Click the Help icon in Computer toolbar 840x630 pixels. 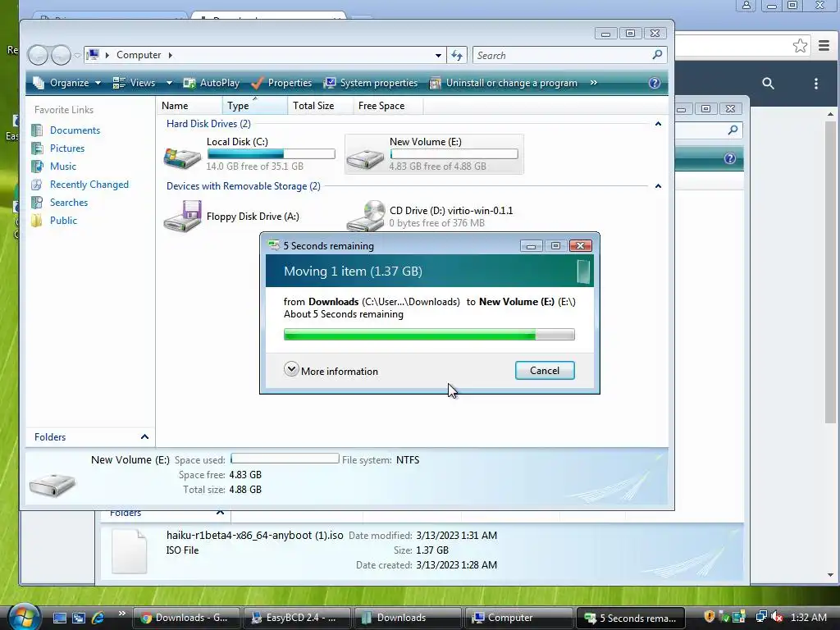[654, 83]
